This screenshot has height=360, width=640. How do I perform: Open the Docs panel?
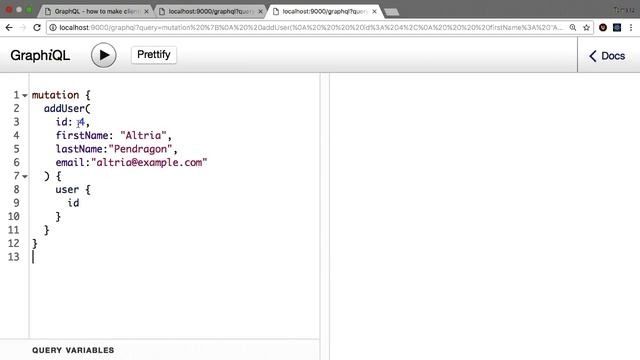pyautogui.click(x=607, y=56)
